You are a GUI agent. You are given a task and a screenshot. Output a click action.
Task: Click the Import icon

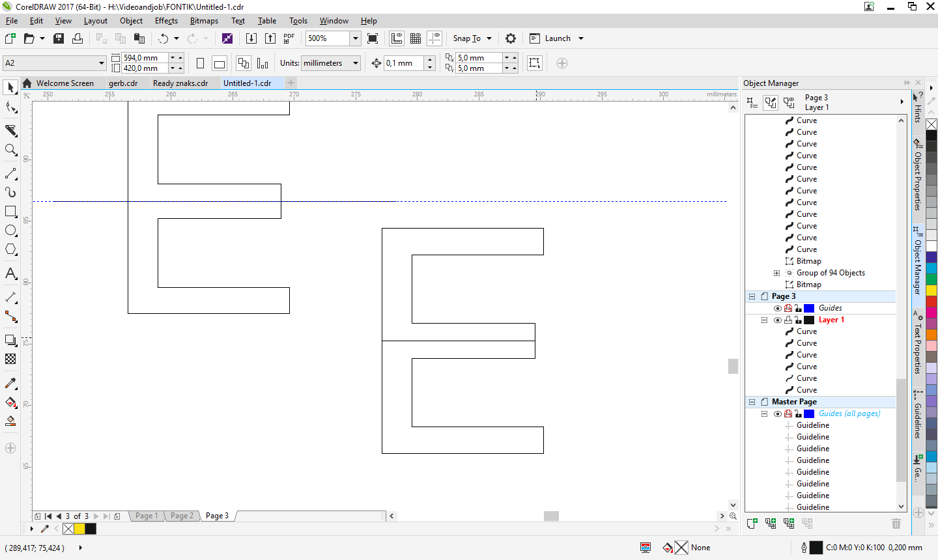(x=251, y=38)
